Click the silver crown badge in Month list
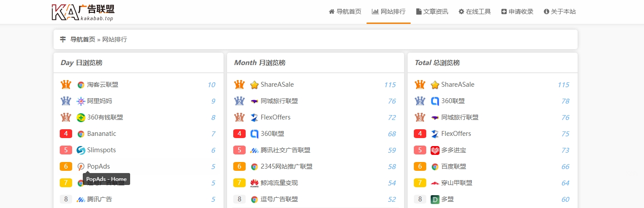 pos(239,101)
